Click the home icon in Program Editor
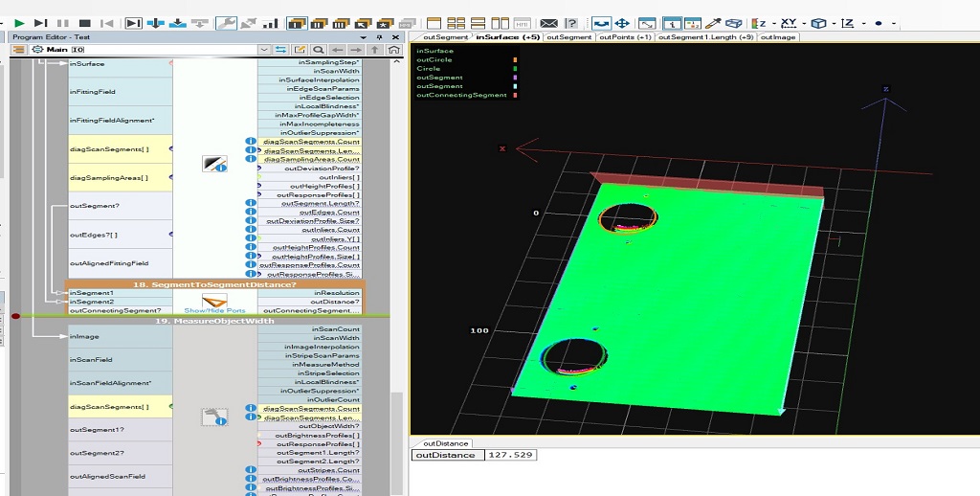980x496 pixels. [x=393, y=49]
